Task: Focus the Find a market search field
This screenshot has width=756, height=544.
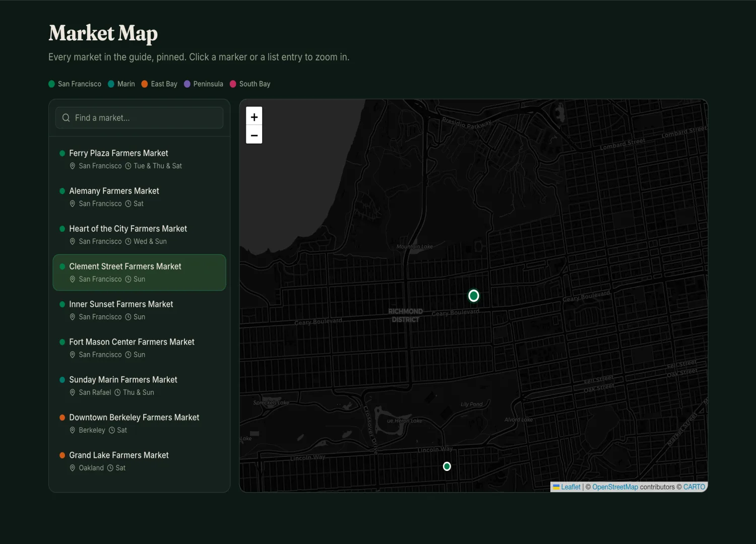Action: point(139,118)
